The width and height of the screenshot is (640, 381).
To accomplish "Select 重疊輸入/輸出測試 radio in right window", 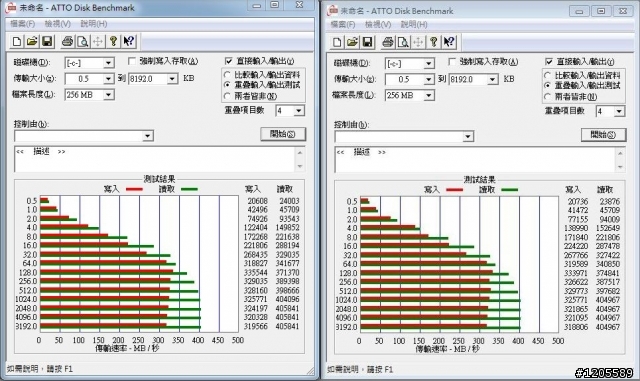I will (548, 85).
